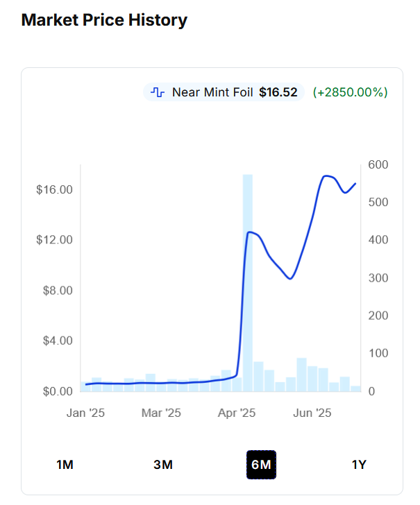Toggle the Near Mint Foil legend pill
Screen dimensions: 420x505
pos(224,92)
